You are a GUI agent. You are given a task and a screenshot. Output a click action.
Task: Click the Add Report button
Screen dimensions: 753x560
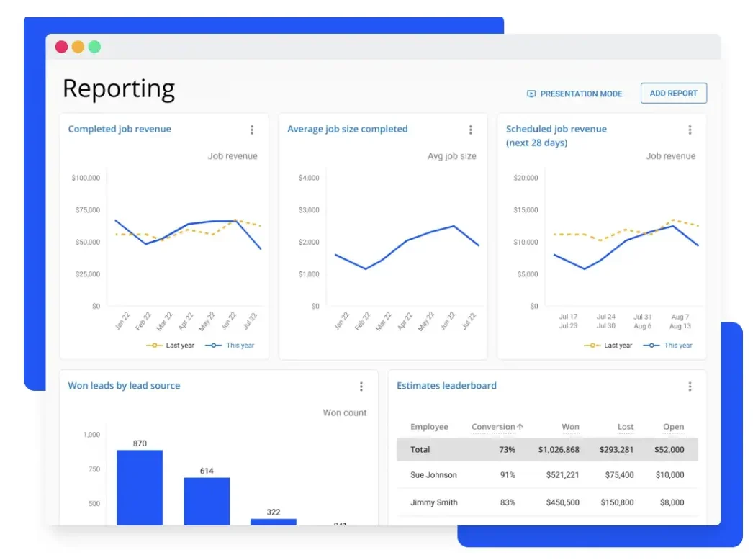pos(673,94)
